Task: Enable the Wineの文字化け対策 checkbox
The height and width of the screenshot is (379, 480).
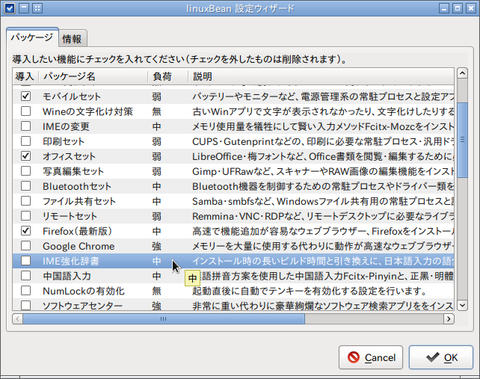Action: click(x=26, y=111)
